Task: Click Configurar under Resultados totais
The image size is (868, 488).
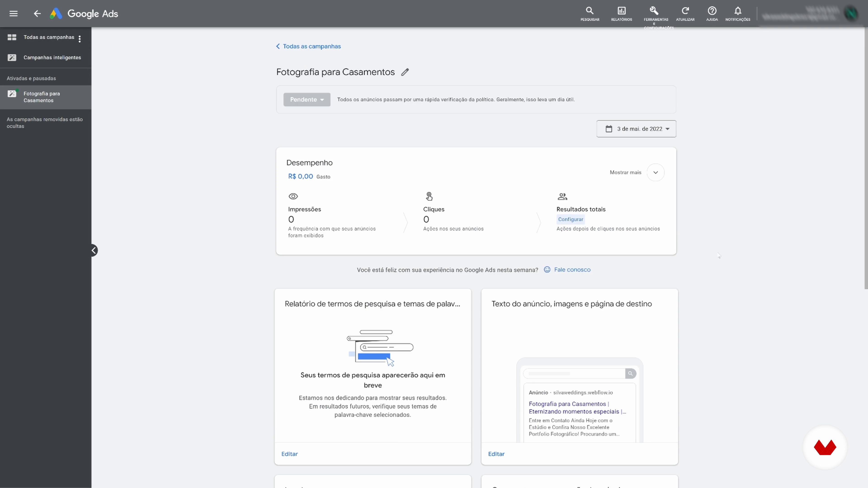Action: 571,219
